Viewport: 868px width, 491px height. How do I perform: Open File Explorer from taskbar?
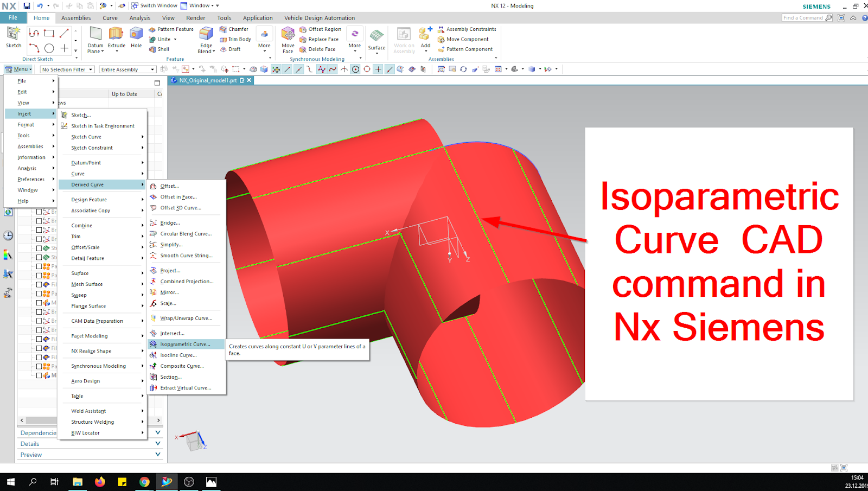78,482
